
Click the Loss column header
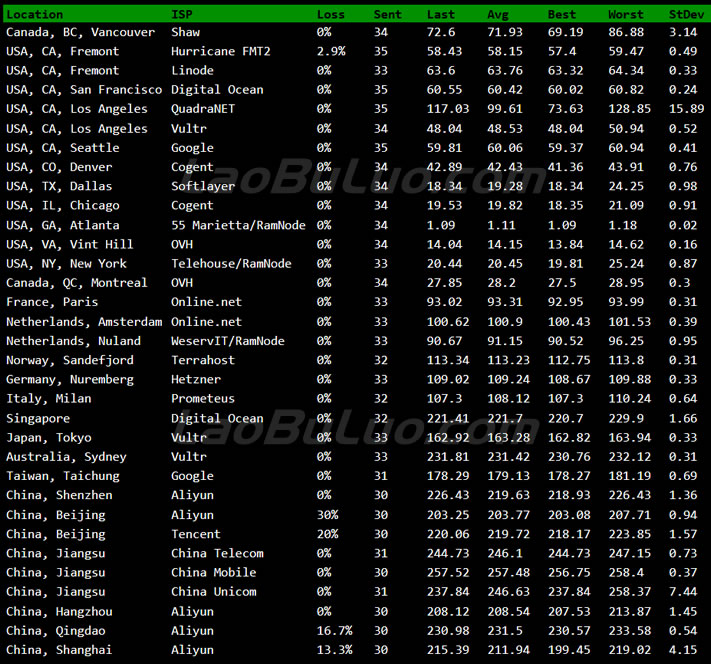331,15
